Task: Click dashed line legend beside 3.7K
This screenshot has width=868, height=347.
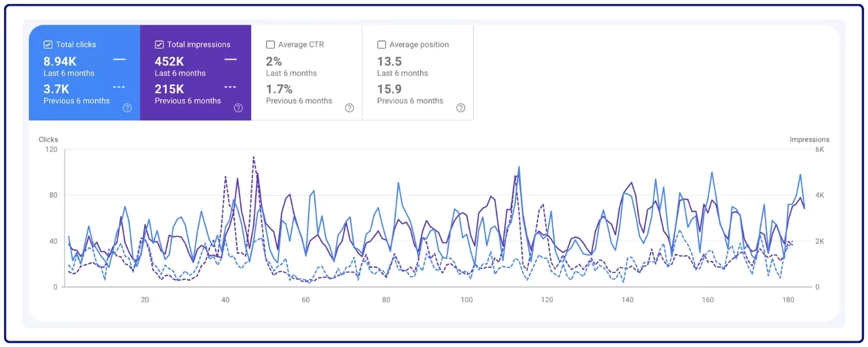Action: [x=119, y=87]
